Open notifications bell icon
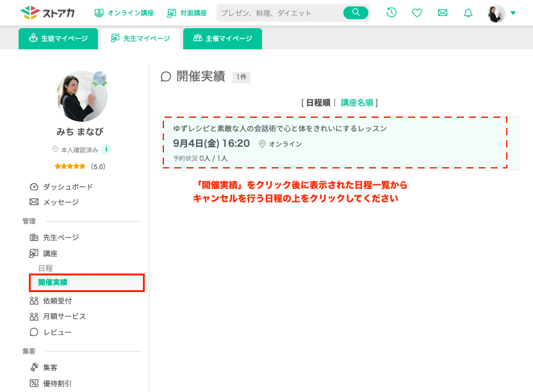Screen dimensions: 533x392 point(468,13)
